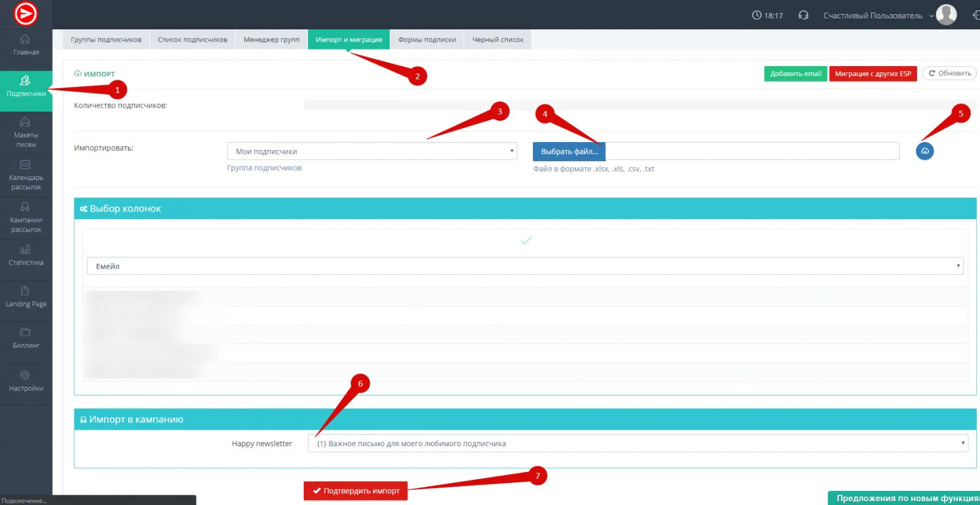
Task: Open the Емейл column type dropdown
Action: [x=525, y=266]
